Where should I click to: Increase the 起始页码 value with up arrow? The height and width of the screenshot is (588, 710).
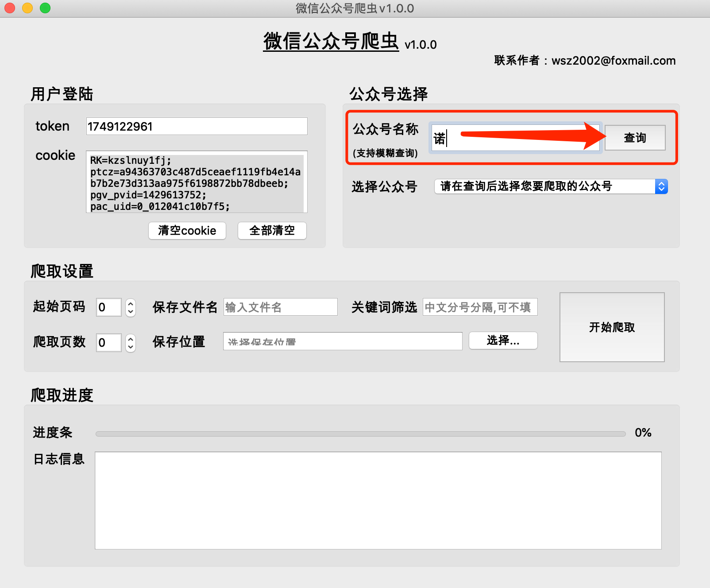pos(131,304)
